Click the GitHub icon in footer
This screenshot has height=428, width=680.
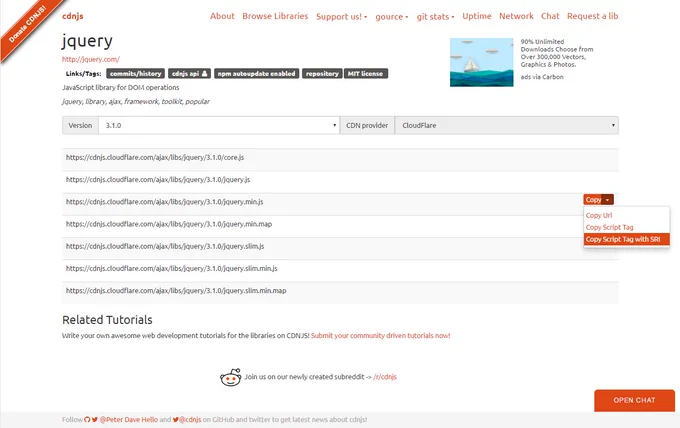[87, 419]
